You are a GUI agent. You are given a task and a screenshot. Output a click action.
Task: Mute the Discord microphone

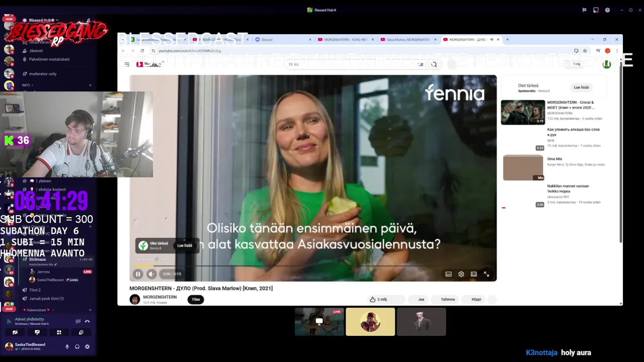[67, 347]
